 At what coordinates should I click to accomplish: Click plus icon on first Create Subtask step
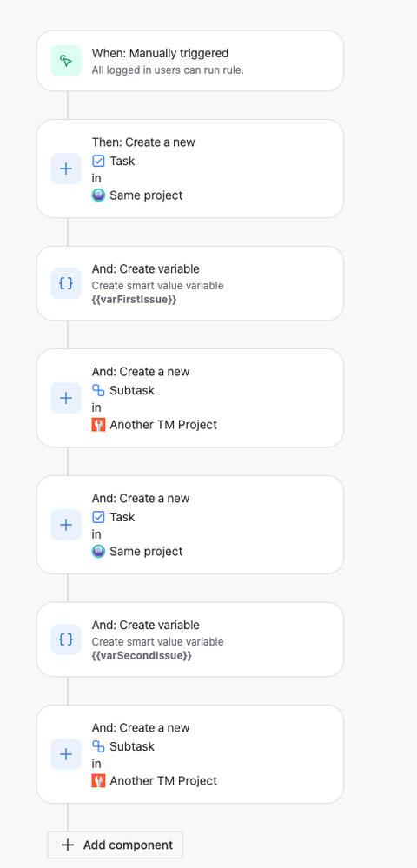[66, 397]
